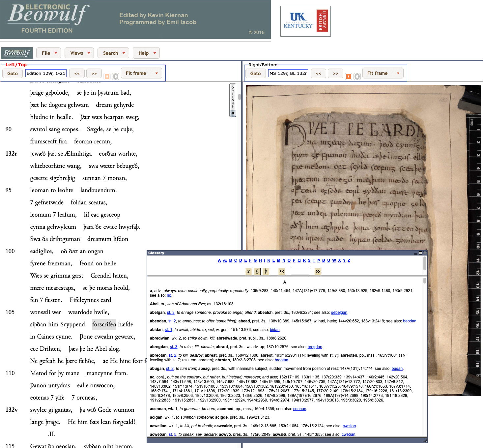Click the Glossary search text box
This screenshot has height=448, width=483.
point(300,271)
